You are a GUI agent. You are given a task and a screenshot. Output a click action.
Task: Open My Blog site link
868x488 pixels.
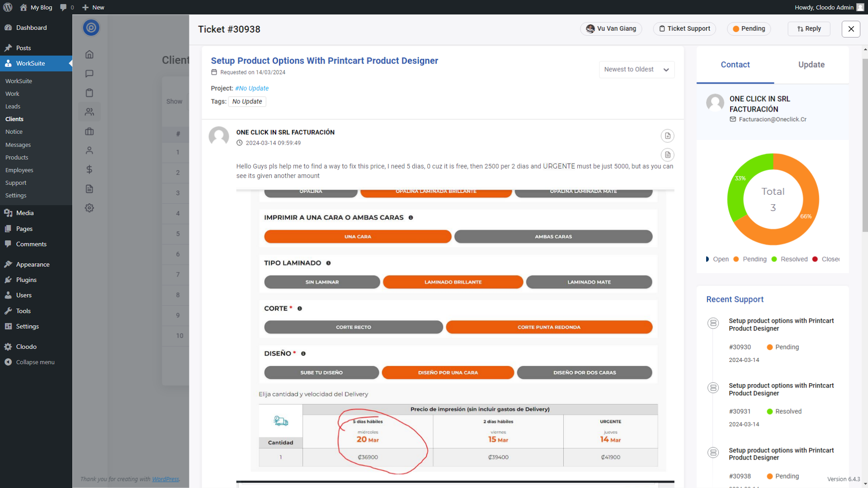(36, 7)
